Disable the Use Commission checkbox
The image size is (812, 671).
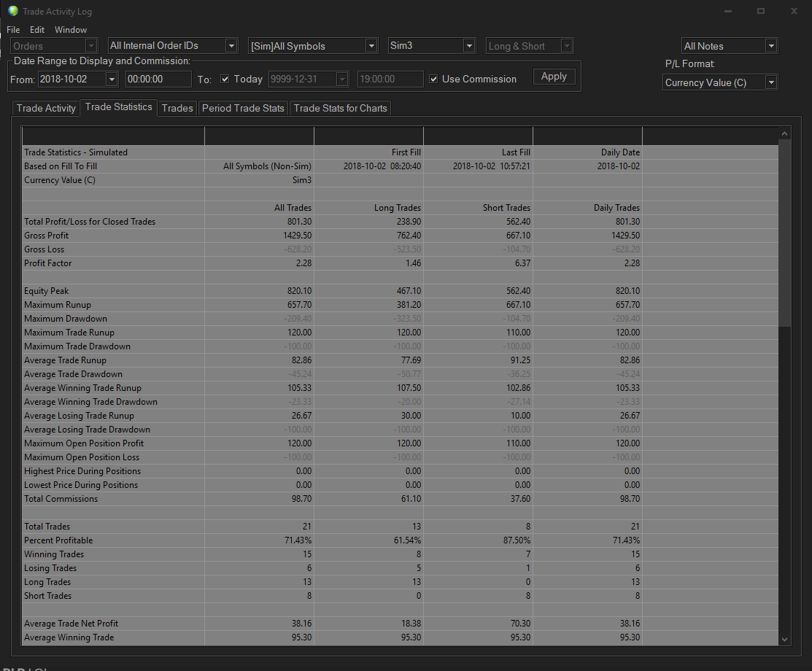click(434, 79)
